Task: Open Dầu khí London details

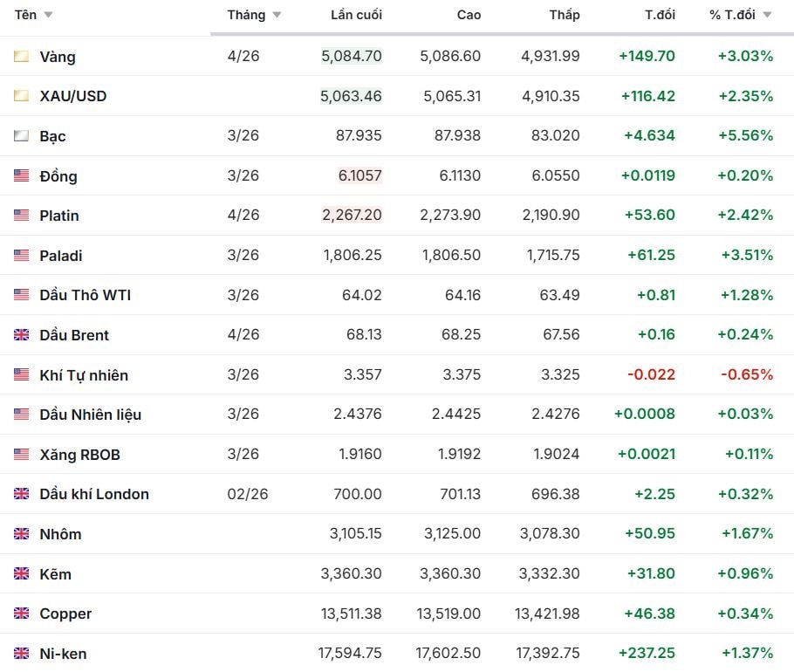Action: (x=94, y=494)
